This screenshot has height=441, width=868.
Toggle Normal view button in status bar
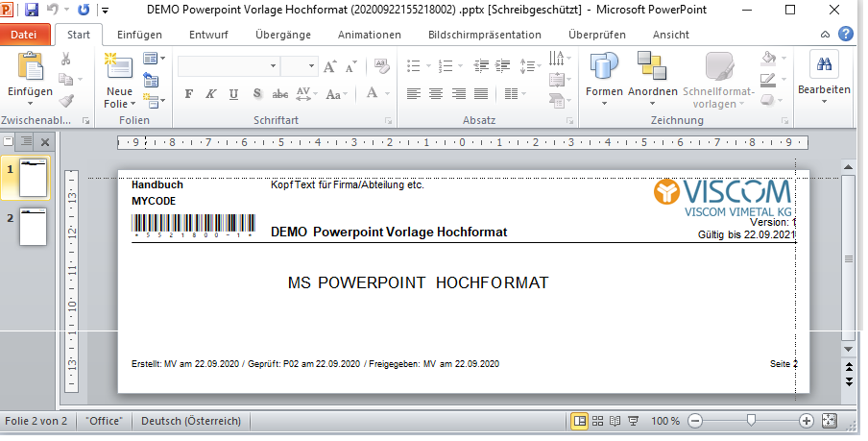580,421
